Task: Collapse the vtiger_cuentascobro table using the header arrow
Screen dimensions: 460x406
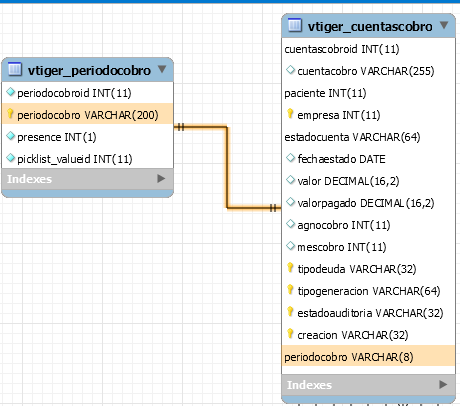Action: tap(444, 25)
